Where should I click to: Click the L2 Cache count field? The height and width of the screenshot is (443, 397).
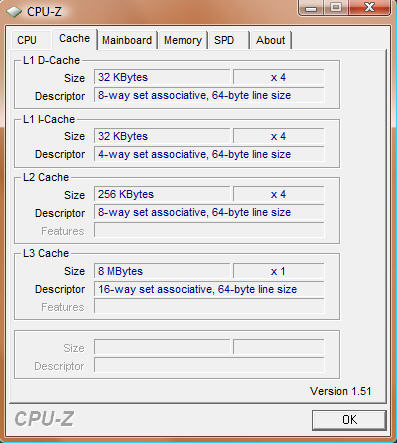tap(278, 194)
